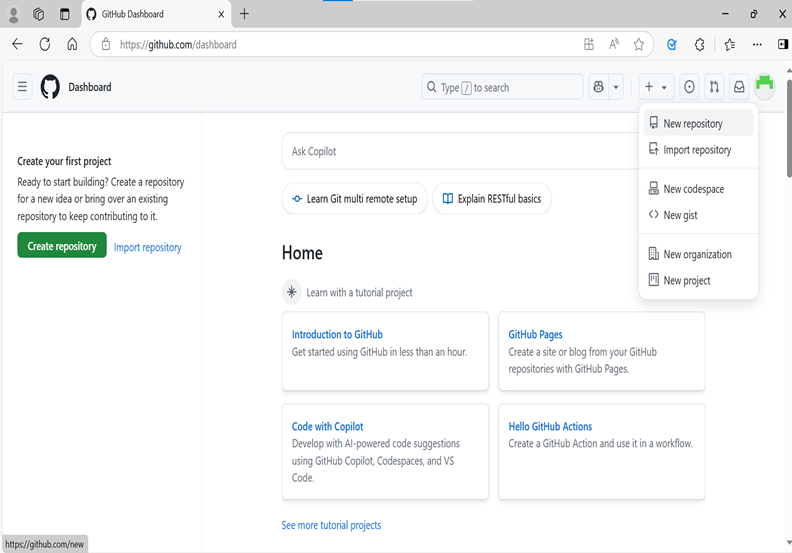Toggle the plus Create new dropdown
This screenshot has height=553, width=792.
tap(655, 87)
